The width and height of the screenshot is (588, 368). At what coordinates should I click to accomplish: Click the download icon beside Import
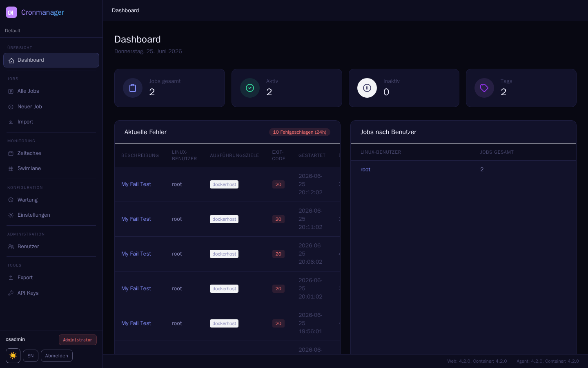coord(11,122)
